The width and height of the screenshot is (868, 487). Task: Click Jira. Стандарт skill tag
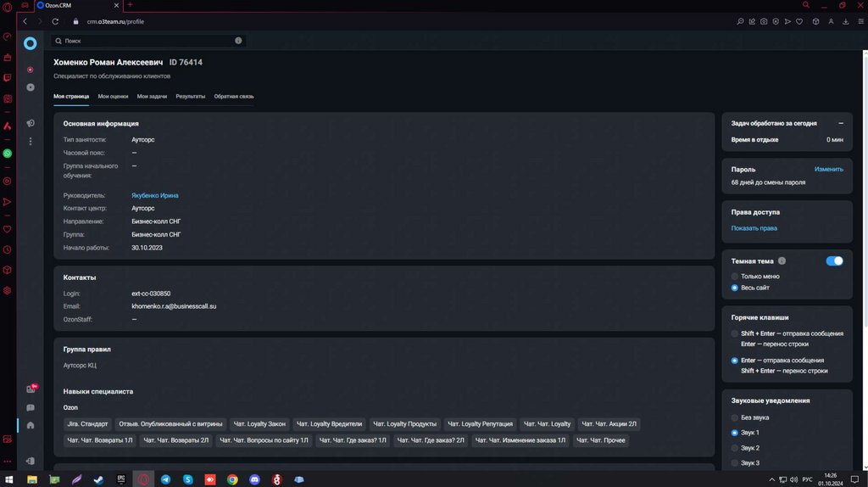[87, 424]
